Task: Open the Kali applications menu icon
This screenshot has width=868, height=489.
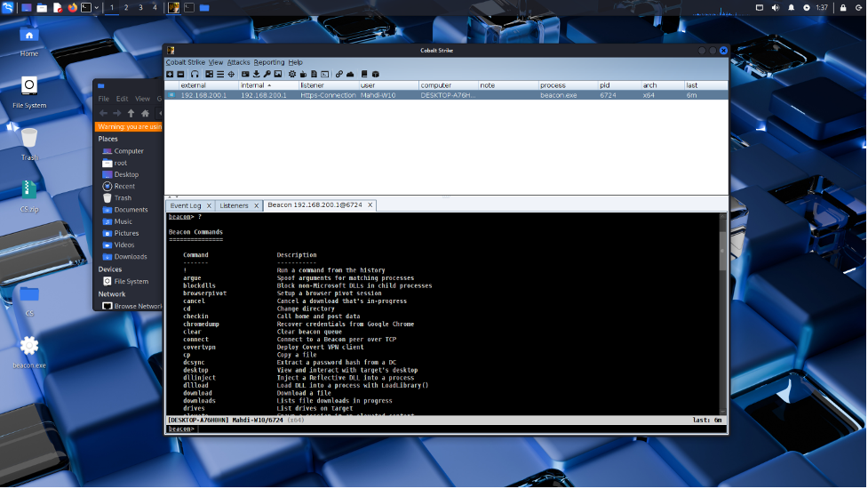Action: tap(7, 8)
